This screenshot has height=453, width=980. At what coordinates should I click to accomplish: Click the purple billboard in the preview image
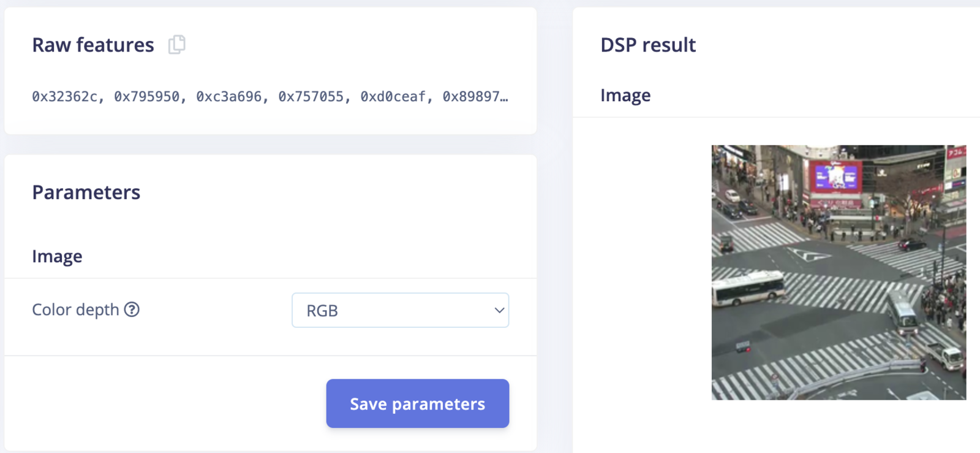pyautogui.click(x=835, y=177)
